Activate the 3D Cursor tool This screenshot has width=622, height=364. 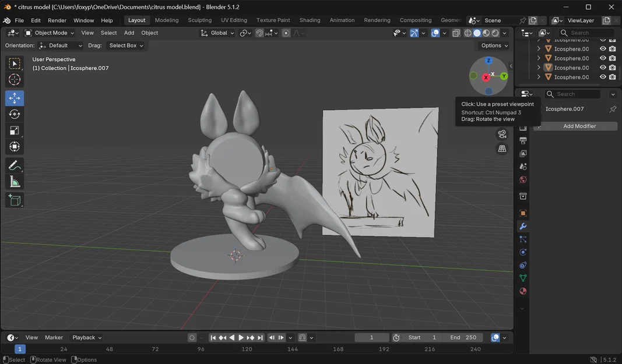click(x=15, y=80)
